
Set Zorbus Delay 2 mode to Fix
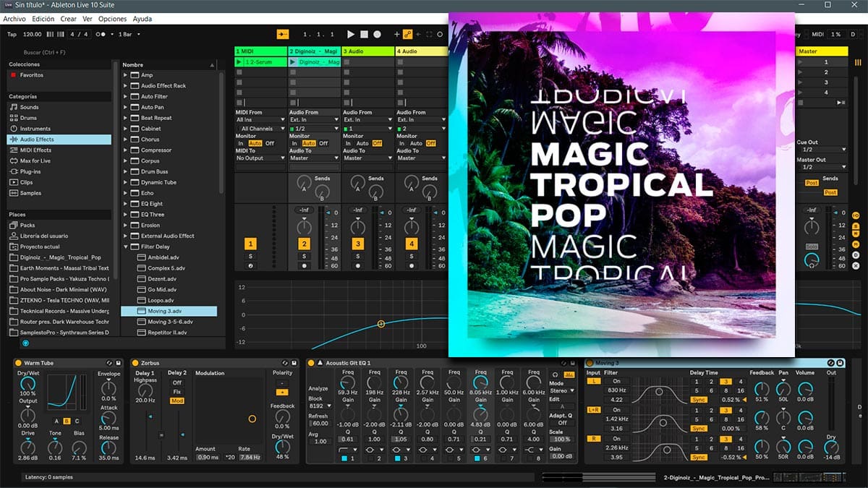point(177,391)
